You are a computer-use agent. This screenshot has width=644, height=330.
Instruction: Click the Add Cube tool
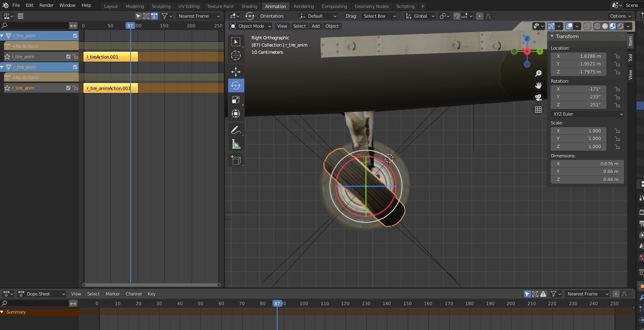tap(236, 161)
